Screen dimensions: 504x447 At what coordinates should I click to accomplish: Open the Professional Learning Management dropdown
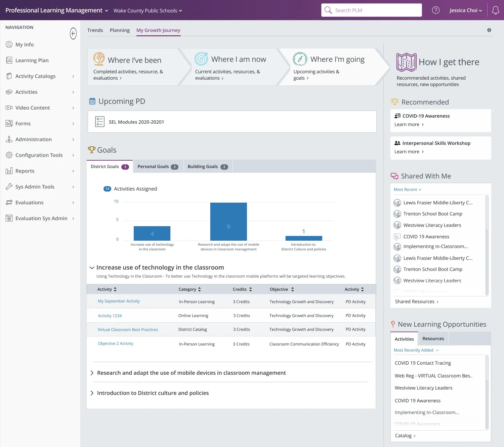(56, 10)
